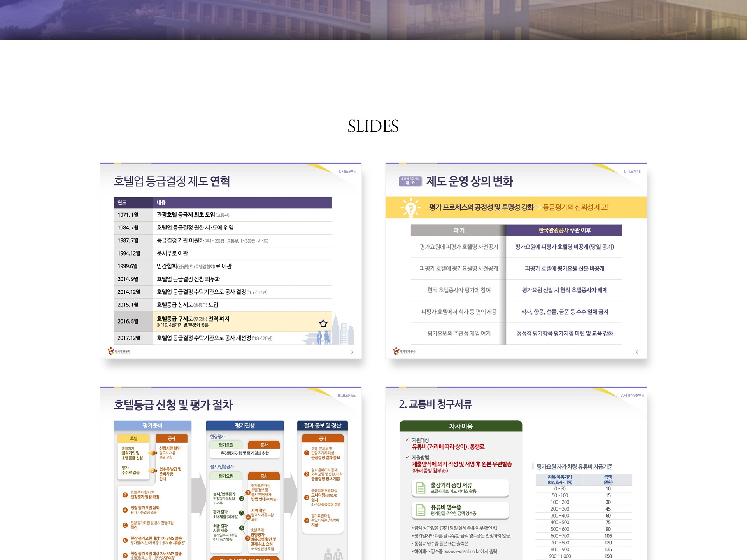
Task: Open the 호텔업 등급결정 제도 연혁 slide
Action: coord(231,260)
